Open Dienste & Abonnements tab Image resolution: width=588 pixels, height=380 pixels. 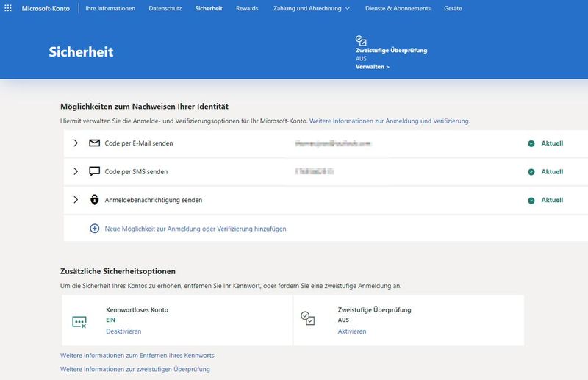(x=398, y=8)
